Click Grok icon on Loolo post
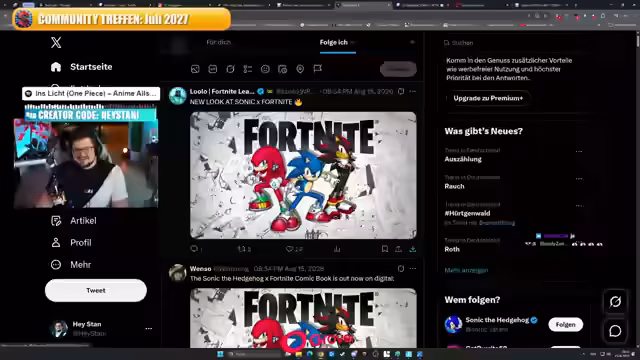The image size is (640, 360). 401,91
